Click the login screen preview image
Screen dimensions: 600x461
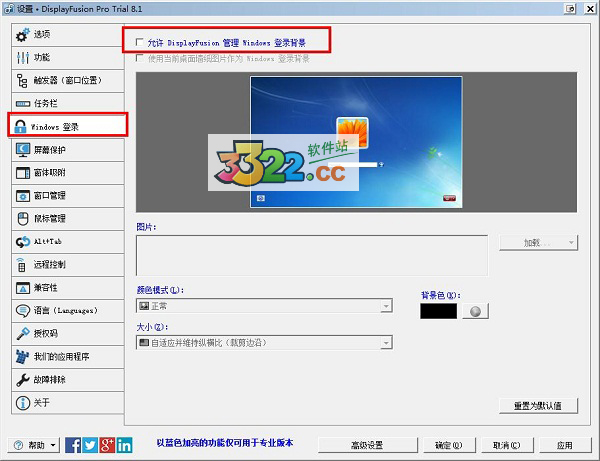point(356,142)
